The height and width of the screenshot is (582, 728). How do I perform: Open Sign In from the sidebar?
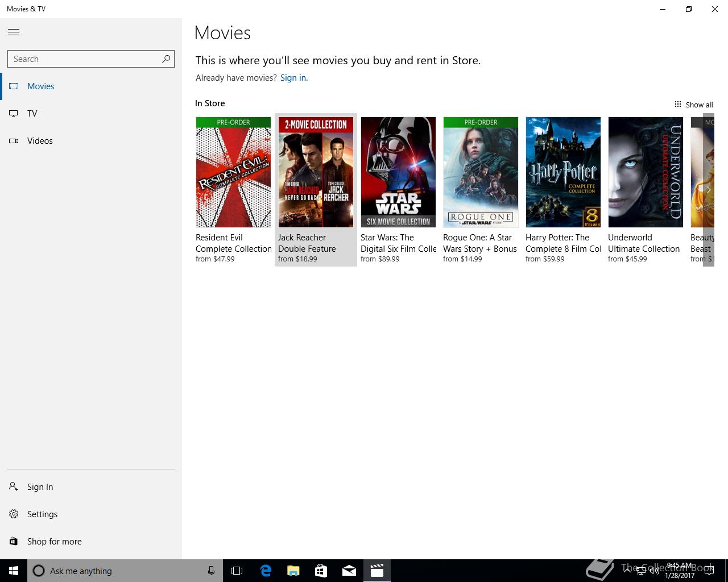click(x=91, y=487)
